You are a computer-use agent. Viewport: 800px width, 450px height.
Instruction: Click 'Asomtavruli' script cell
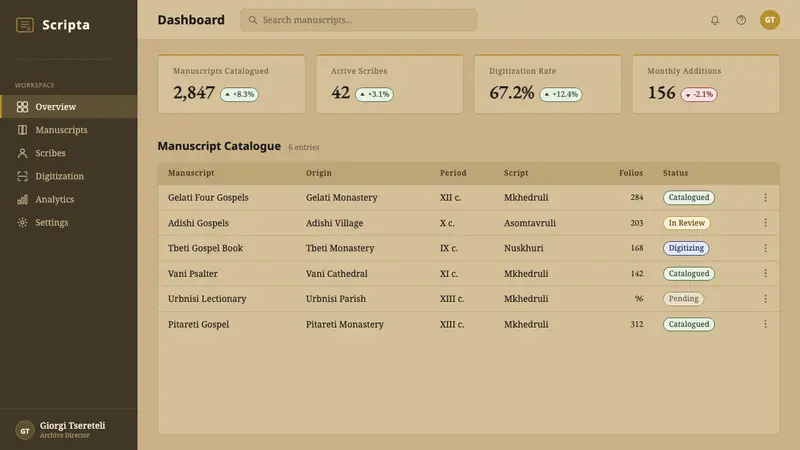click(x=530, y=223)
